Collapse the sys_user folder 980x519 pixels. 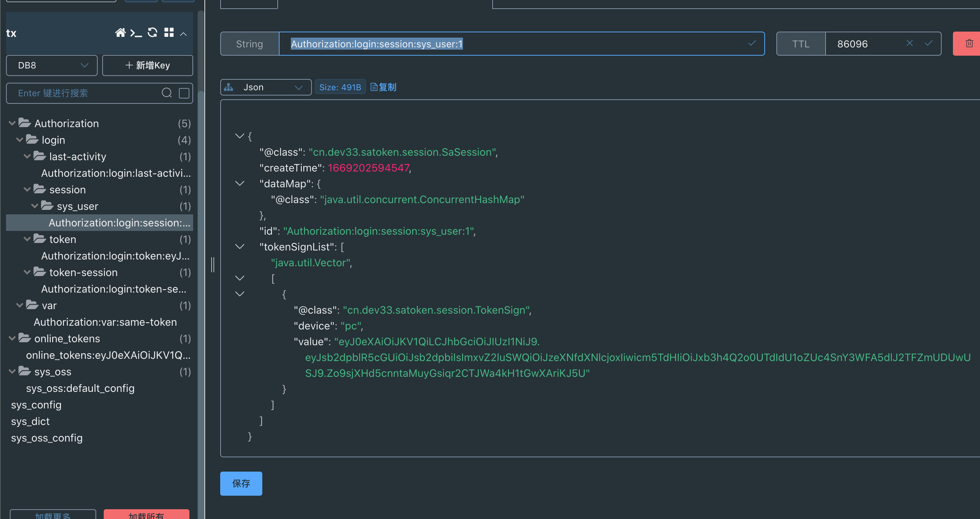pos(35,206)
